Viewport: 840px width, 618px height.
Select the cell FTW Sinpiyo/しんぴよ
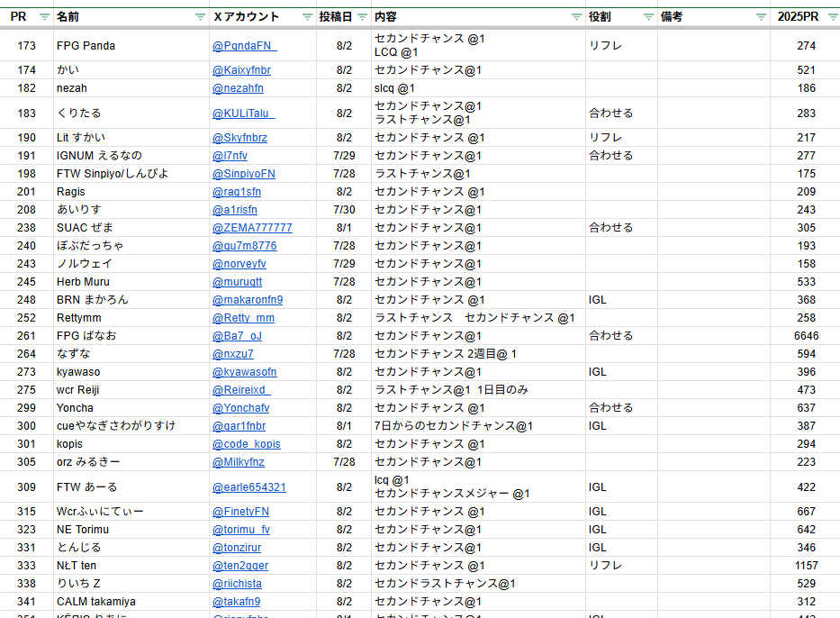[x=131, y=174]
